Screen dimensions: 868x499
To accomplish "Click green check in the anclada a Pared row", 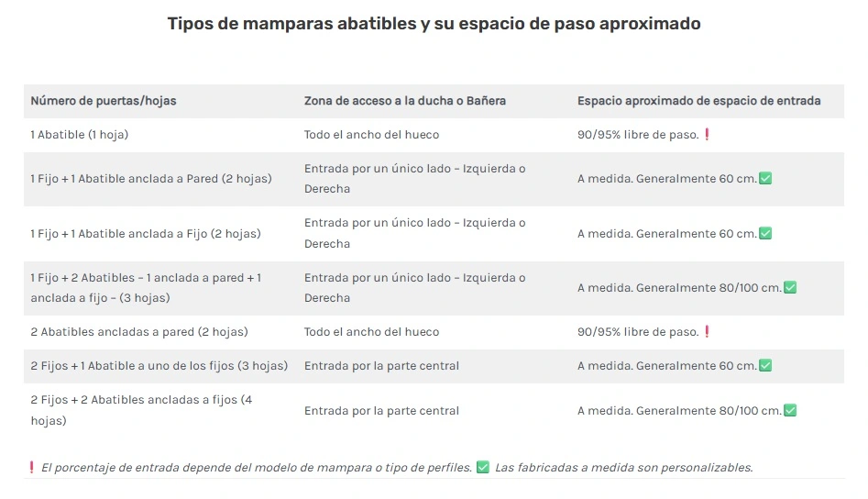I will (x=765, y=179).
